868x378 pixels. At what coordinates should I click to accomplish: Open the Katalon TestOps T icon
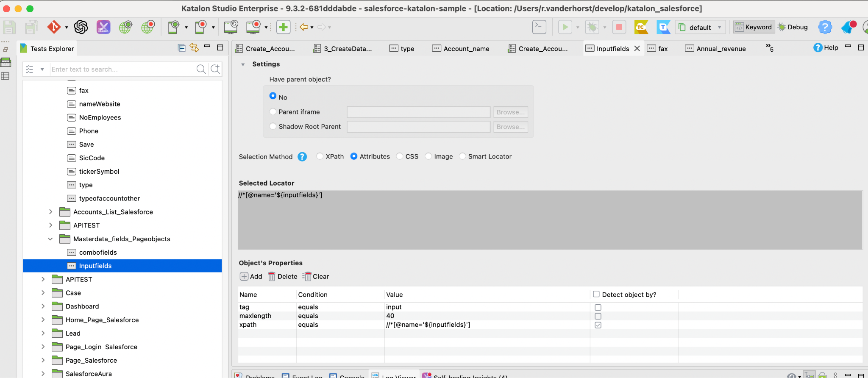coord(663,27)
